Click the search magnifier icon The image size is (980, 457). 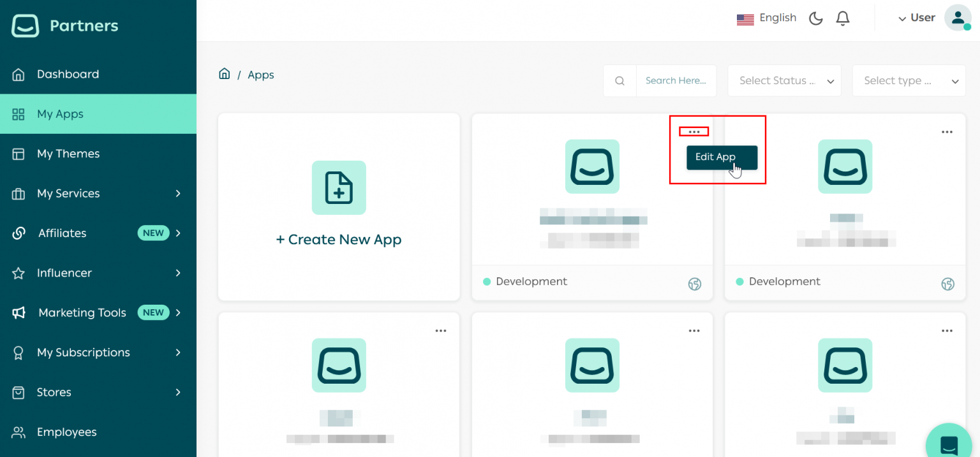point(620,81)
